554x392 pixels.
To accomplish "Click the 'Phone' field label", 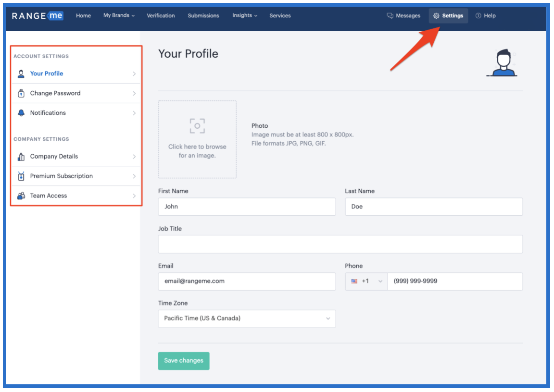I will point(353,266).
